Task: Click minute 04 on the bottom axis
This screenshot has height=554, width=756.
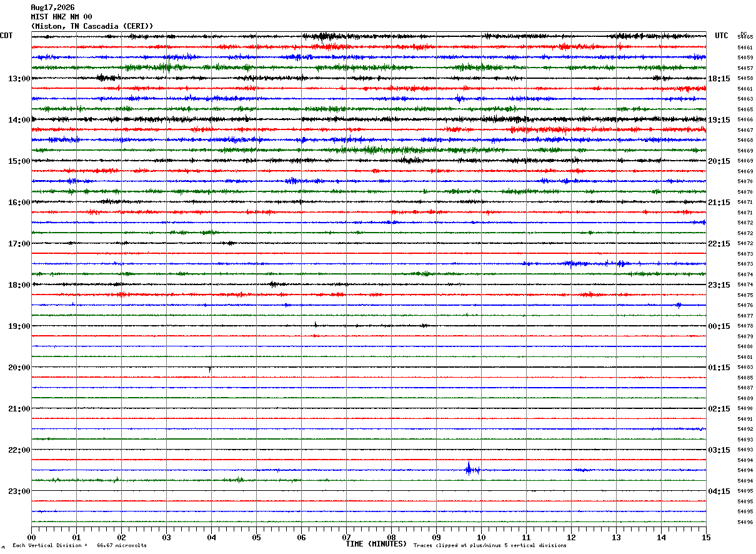Action: click(x=211, y=537)
